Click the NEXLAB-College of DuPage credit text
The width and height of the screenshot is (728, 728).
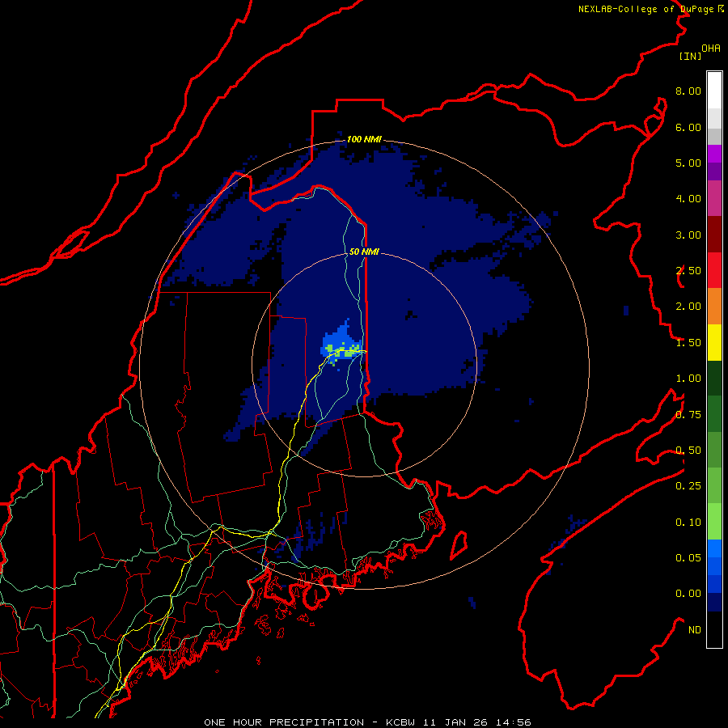coord(645,9)
